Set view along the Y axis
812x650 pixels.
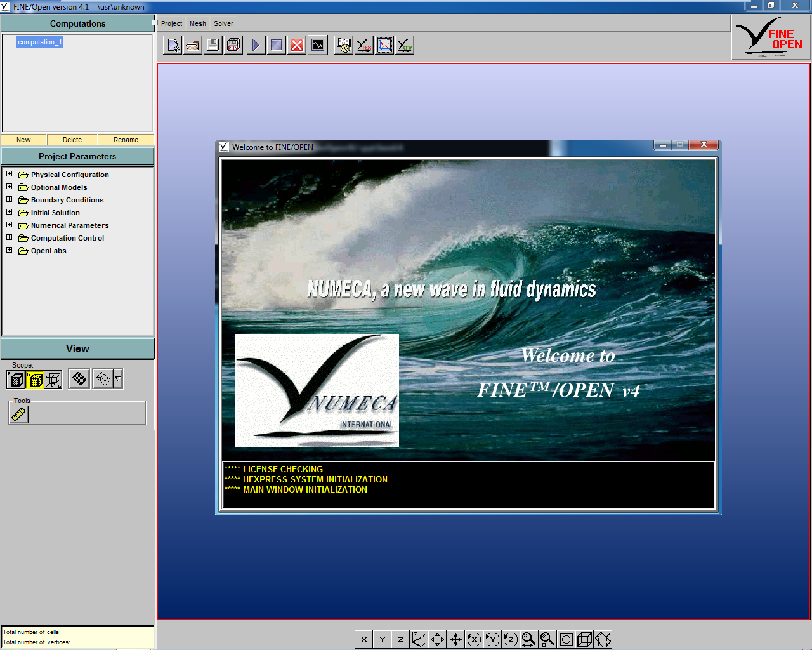[x=383, y=639]
